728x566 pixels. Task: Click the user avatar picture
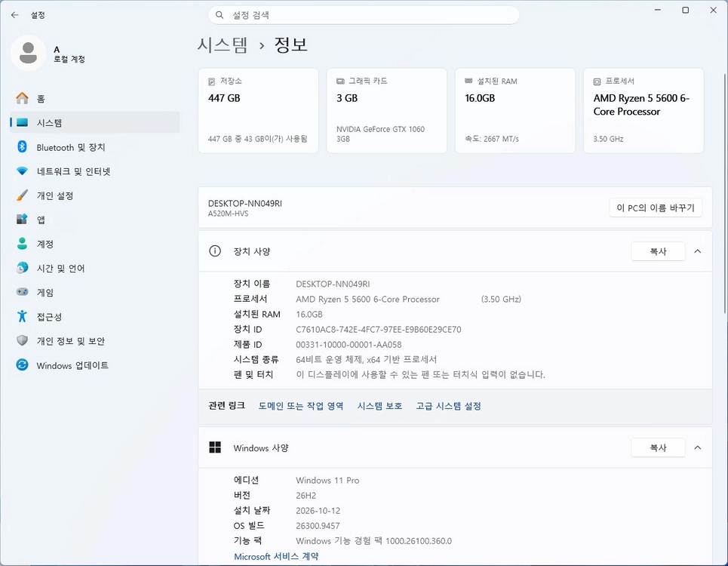29,53
